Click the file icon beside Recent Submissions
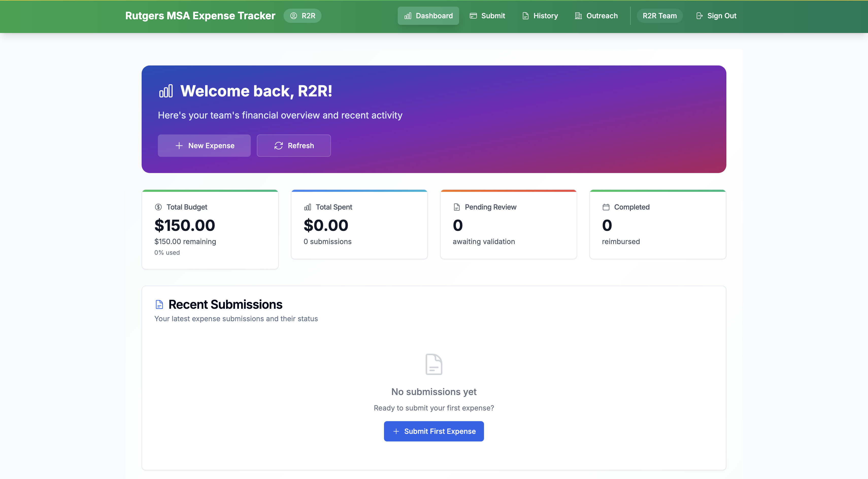 159,304
